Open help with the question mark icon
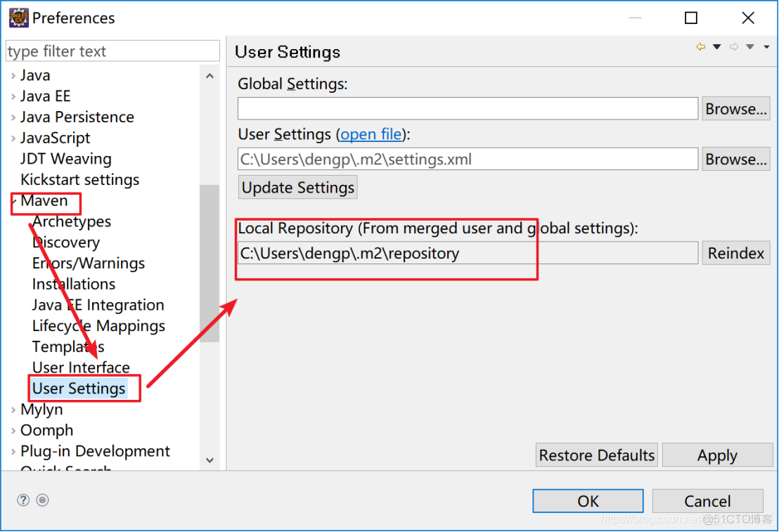779x532 pixels. (23, 500)
